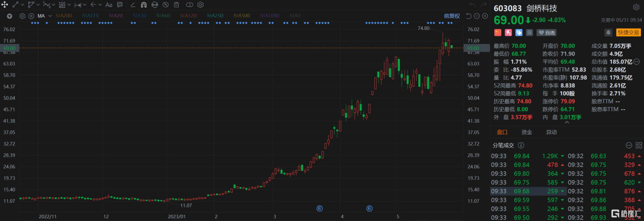
Task: Open MA indicator settings gear
Action: point(22,16)
